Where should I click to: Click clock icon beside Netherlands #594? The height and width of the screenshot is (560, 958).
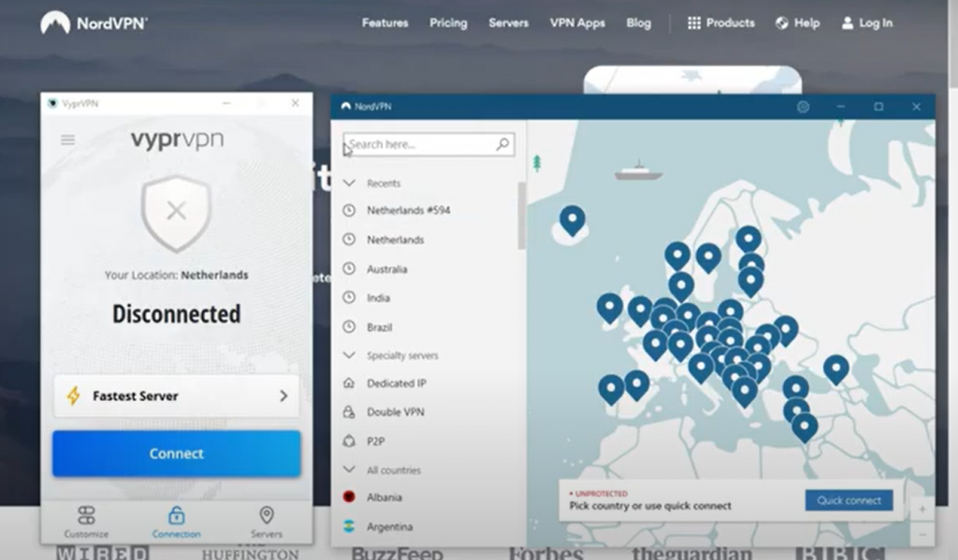coord(349,210)
